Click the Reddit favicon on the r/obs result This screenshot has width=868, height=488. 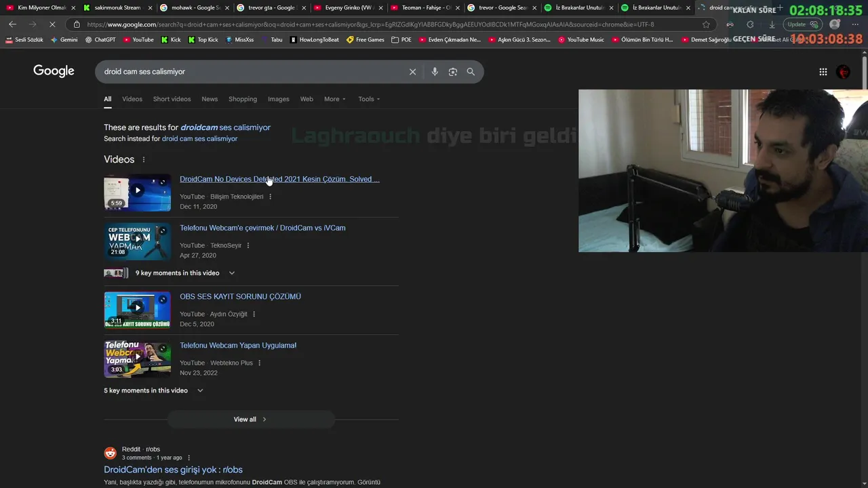[x=110, y=453]
